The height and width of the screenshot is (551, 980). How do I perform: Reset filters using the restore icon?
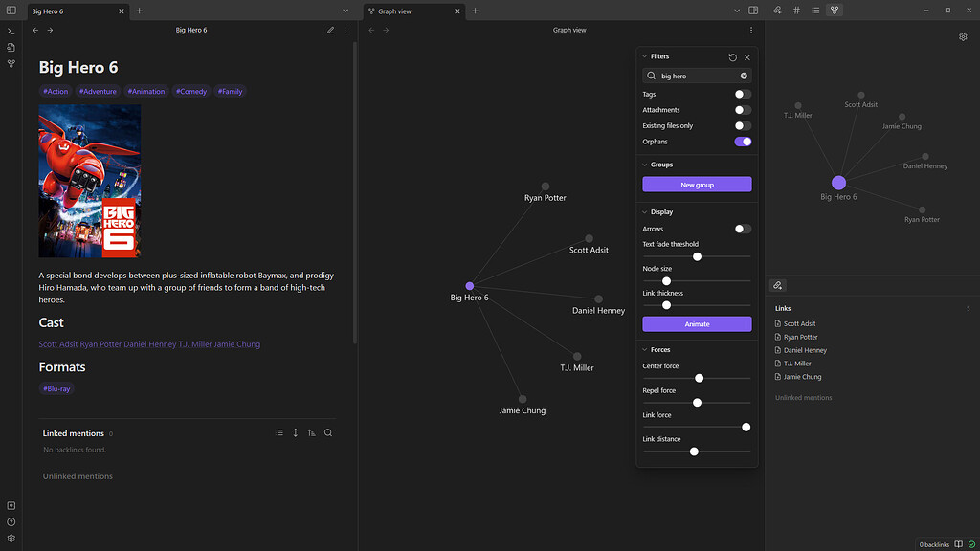(x=732, y=56)
